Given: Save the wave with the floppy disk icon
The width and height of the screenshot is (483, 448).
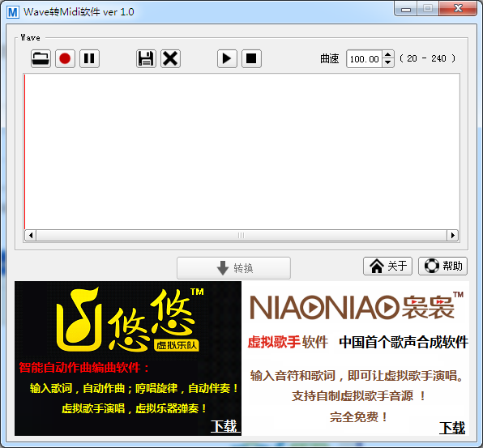Looking at the screenshot, I should tap(146, 58).
